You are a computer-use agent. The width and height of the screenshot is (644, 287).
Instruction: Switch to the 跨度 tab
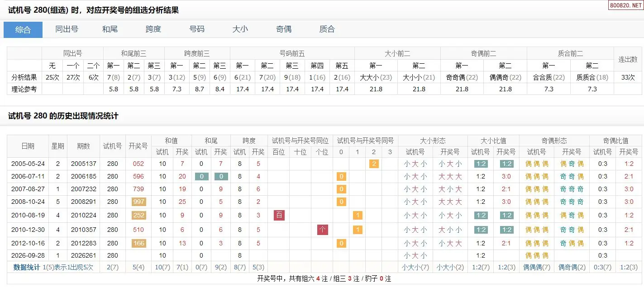(153, 29)
